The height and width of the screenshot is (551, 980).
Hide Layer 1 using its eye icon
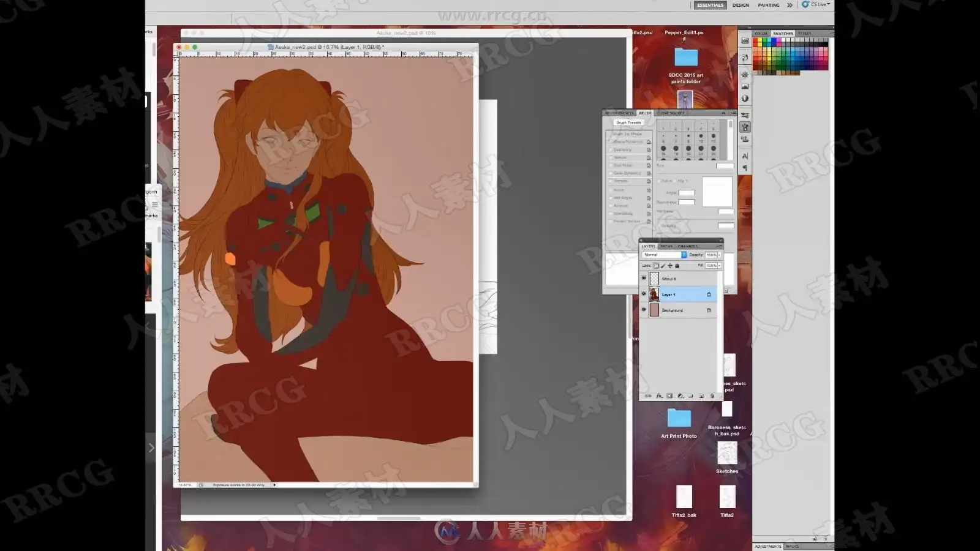pos(644,294)
